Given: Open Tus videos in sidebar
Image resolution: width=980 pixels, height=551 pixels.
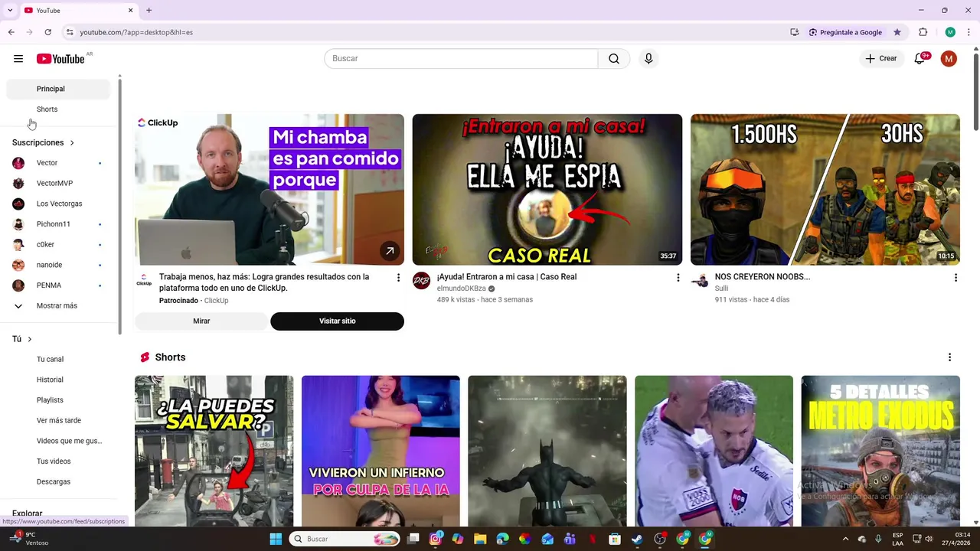Looking at the screenshot, I should (58, 461).
